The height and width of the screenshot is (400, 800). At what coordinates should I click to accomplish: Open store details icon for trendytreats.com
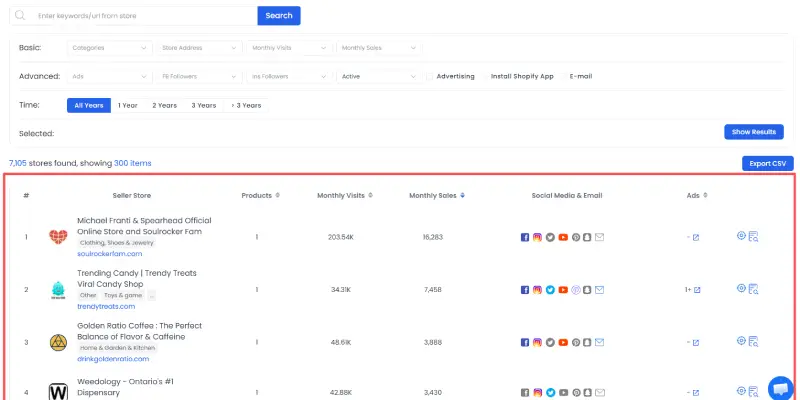[x=754, y=289]
